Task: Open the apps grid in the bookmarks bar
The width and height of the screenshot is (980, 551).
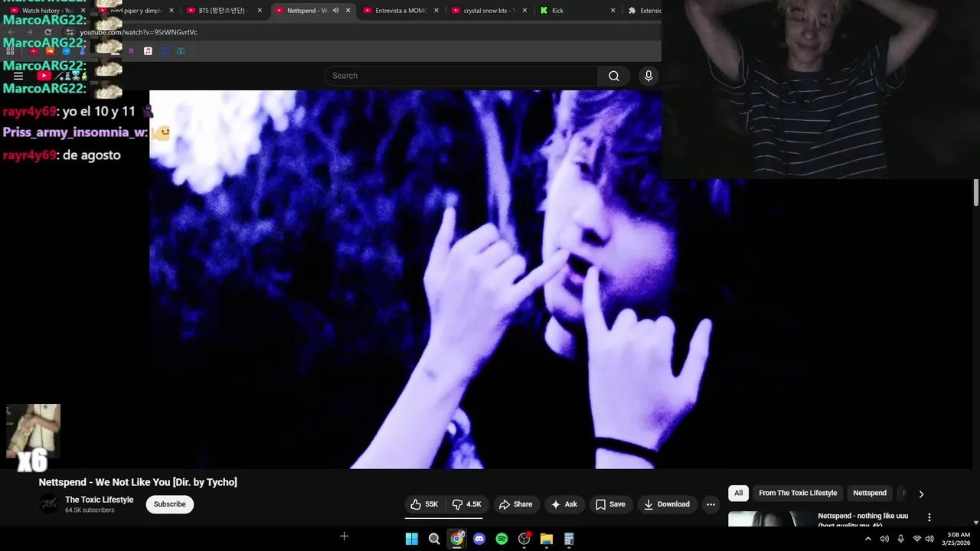Action: (x=10, y=51)
